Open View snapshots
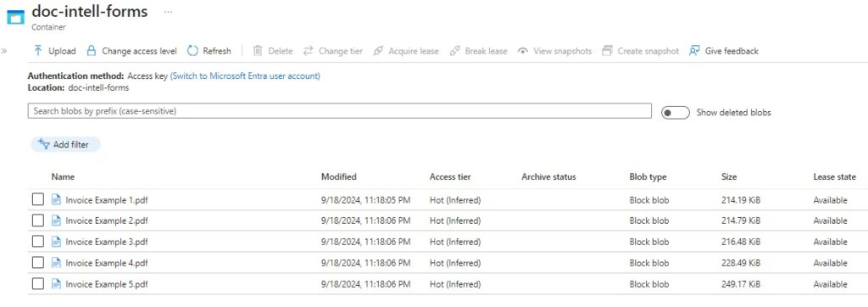 click(x=554, y=51)
